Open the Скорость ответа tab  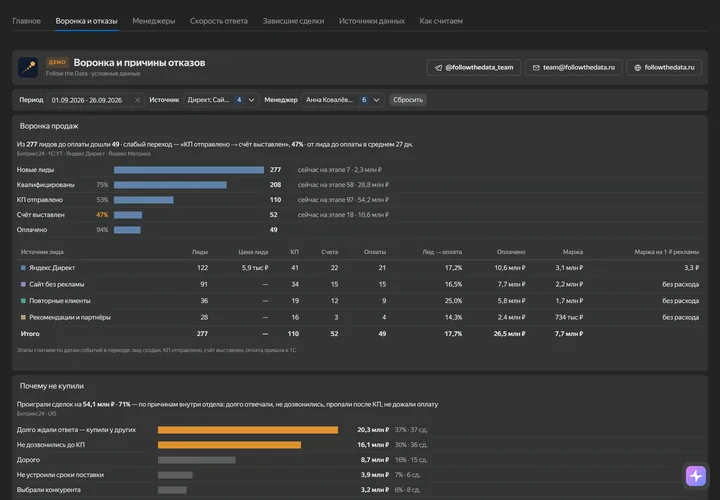(219, 21)
